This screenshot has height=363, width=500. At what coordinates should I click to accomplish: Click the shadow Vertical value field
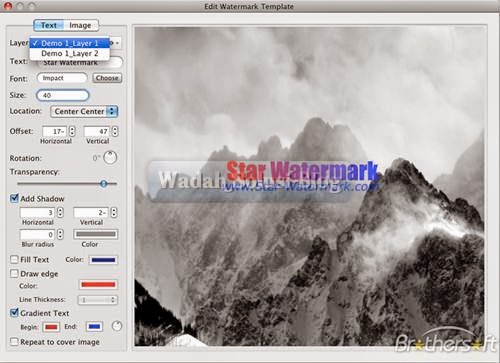[x=90, y=212]
